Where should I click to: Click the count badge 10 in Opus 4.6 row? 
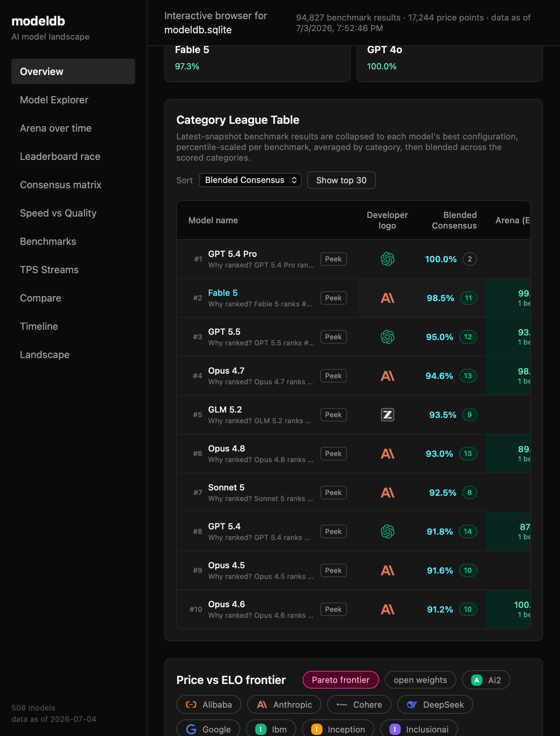point(468,609)
